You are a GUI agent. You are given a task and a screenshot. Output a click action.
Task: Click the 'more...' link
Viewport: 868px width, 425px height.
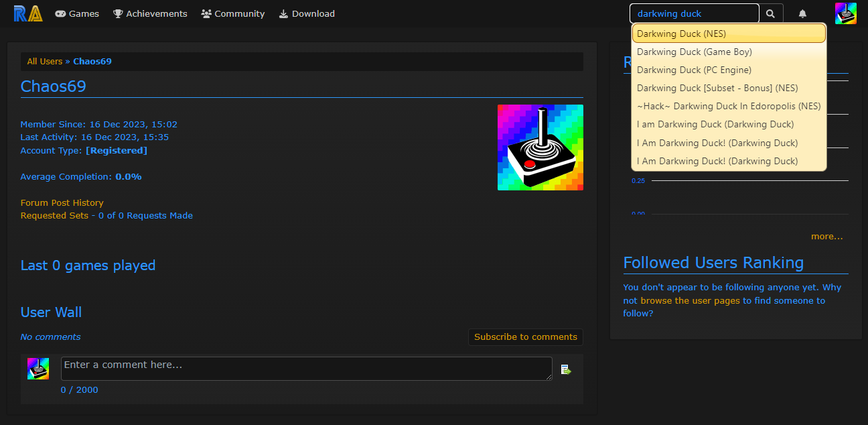click(827, 237)
